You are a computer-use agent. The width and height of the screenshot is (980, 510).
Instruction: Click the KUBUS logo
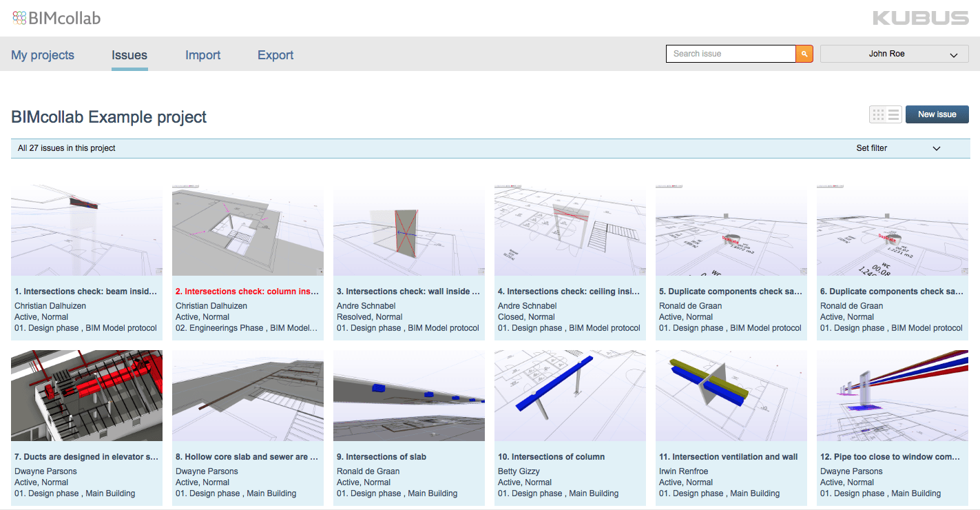(920, 18)
